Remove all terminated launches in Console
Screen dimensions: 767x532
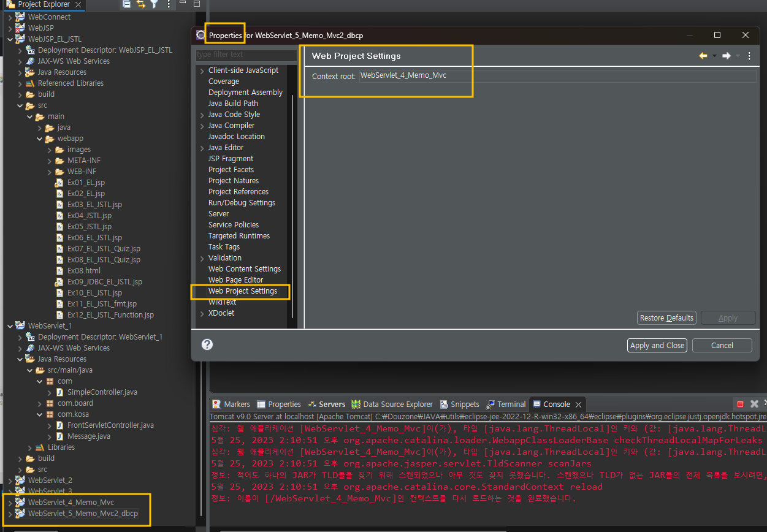point(755,404)
